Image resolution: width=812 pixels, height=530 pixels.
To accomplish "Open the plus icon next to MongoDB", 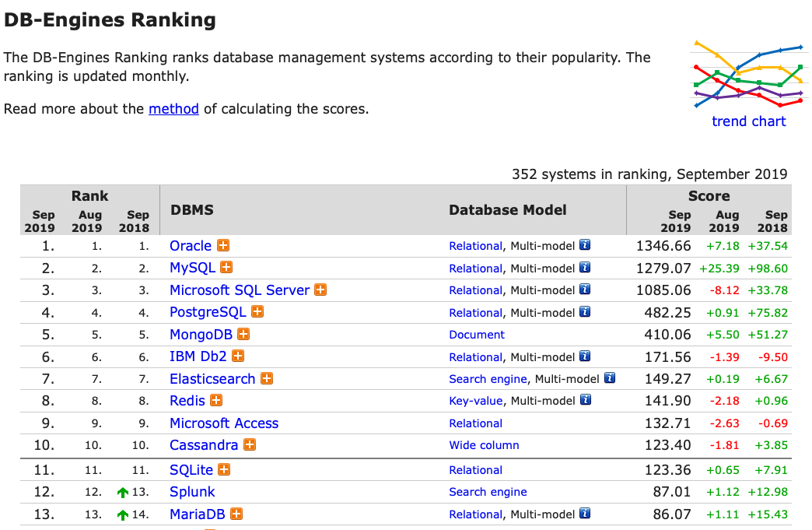I will coord(243,334).
